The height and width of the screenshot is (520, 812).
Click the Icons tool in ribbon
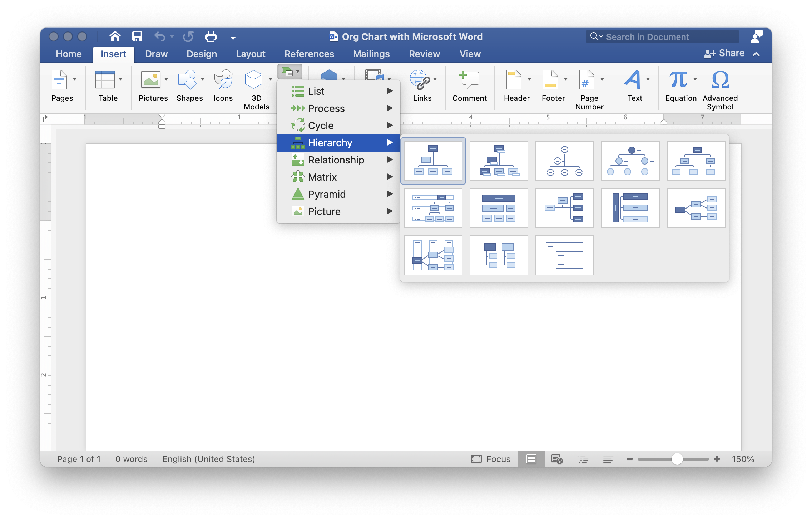(224, 86)
